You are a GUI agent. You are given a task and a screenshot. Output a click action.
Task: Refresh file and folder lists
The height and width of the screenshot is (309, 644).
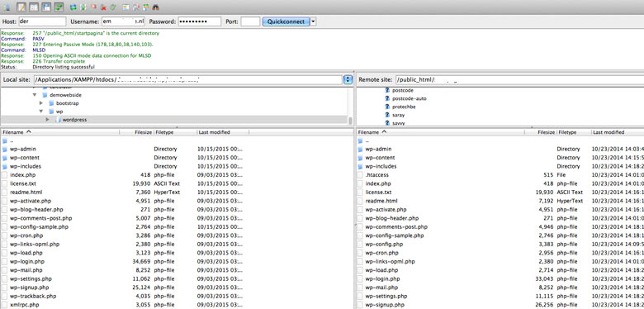point(73,7)
